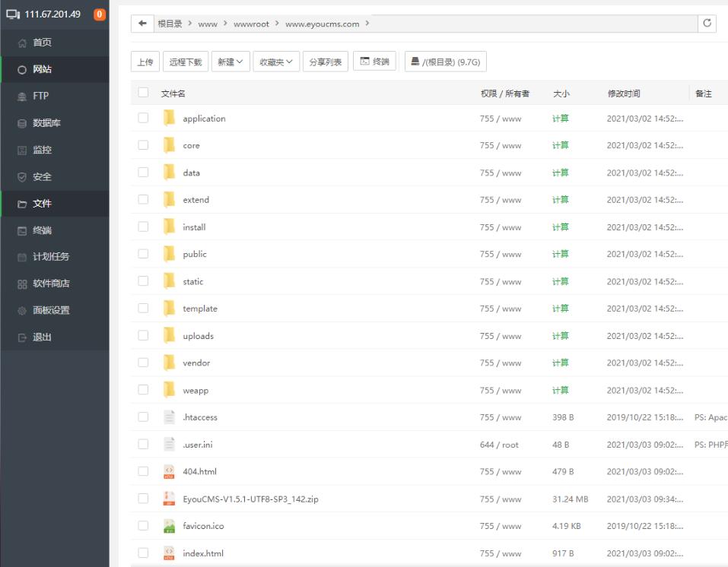
Task: Click the 上传 upload button
Action: (x=145, y=62)
